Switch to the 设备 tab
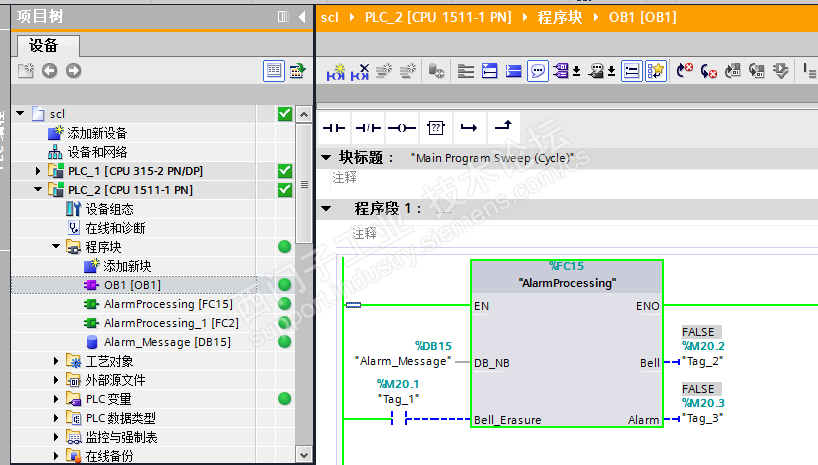 pyautogui.click(x=47, y=46)
